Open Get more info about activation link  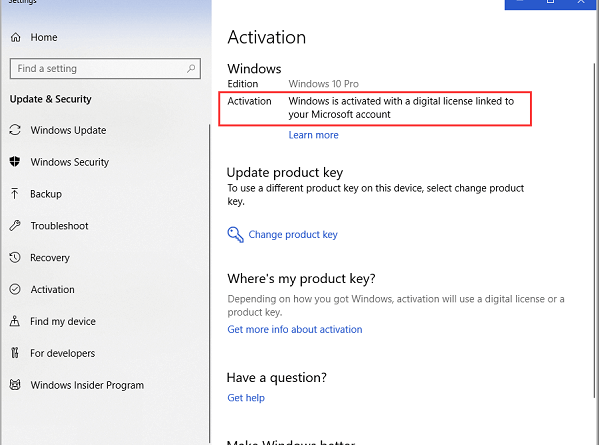294,329
